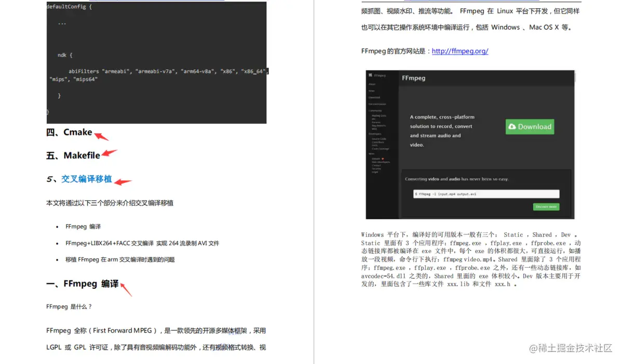Image resolution: width=623 pixels, height=364 pixels.
Task: Click the line starting 'avcodec-54.dll 之类的'
Action: click(471, 276)
